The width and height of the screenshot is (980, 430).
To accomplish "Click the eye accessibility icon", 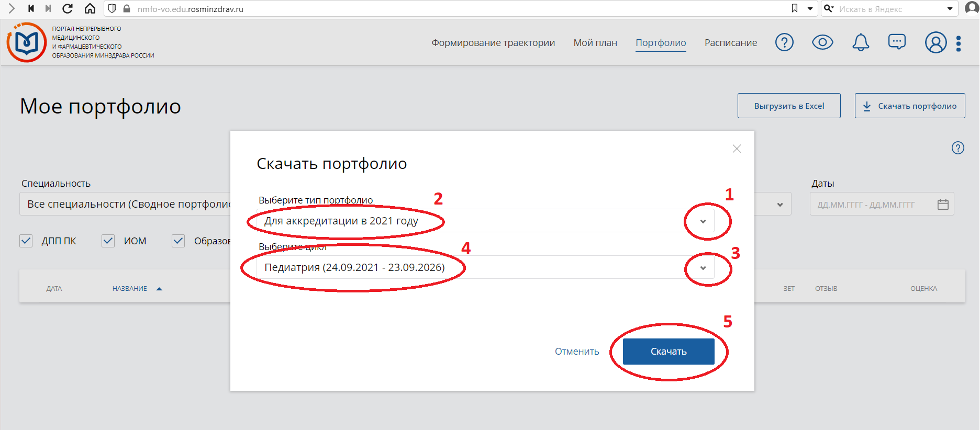I will [x=822, y=42].
